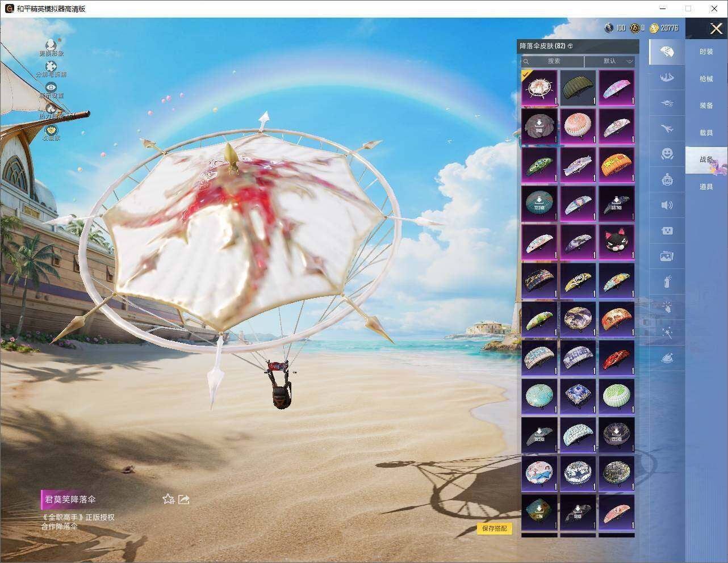
Task: Select the green leaf white parachute skin
Action: (x=617, y=396)
